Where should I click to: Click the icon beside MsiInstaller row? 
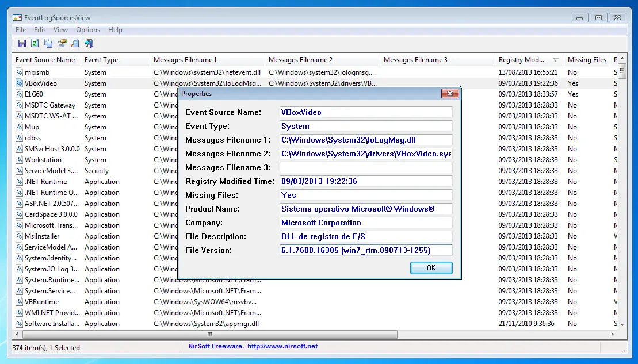click(x=19, y=236)
